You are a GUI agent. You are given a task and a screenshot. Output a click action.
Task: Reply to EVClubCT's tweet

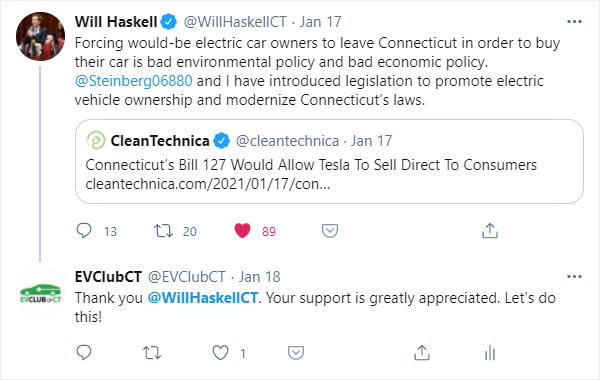pyautogui.click(x=84, y=352)
